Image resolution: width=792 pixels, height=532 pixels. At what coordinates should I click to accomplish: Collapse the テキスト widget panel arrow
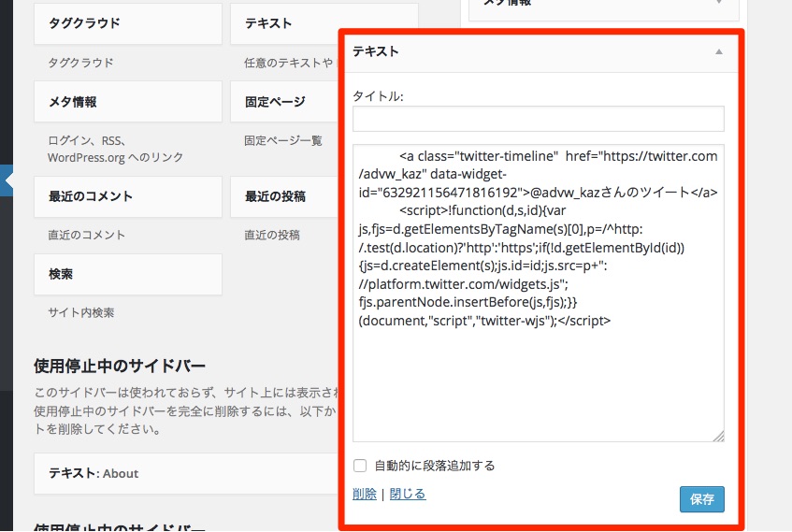tap(719, 52)
